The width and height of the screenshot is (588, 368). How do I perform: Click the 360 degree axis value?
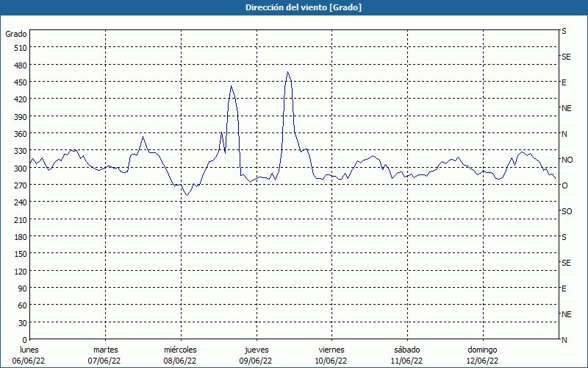coord(21,134)
